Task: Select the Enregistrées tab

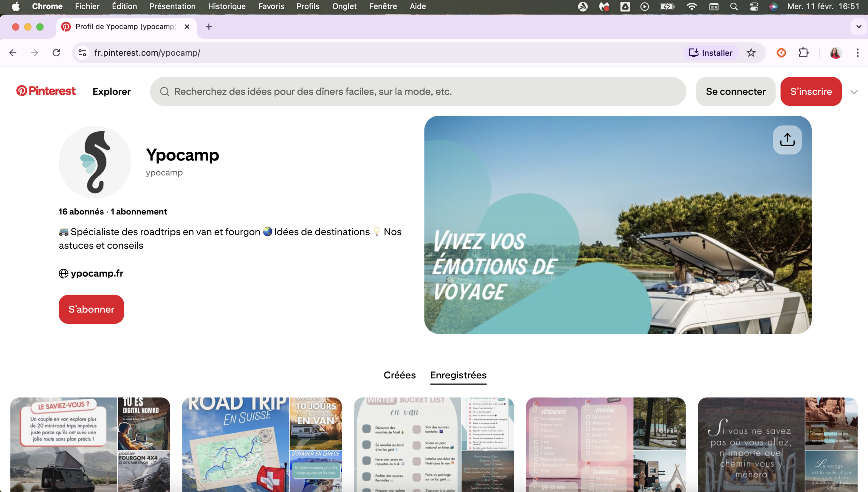Action: (x=458, y=375)
